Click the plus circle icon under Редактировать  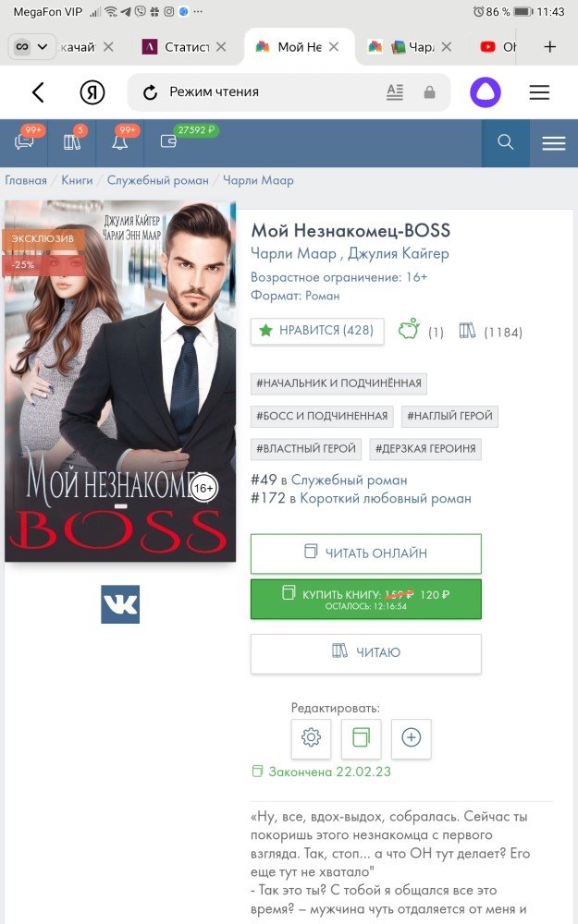[x=412, y=737]
